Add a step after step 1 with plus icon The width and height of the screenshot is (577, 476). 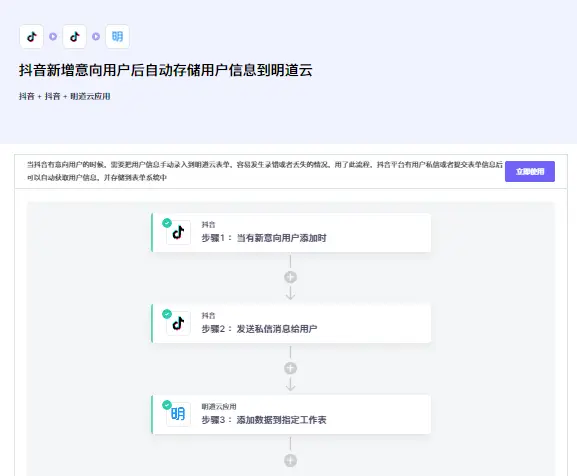tap(290, 277)
